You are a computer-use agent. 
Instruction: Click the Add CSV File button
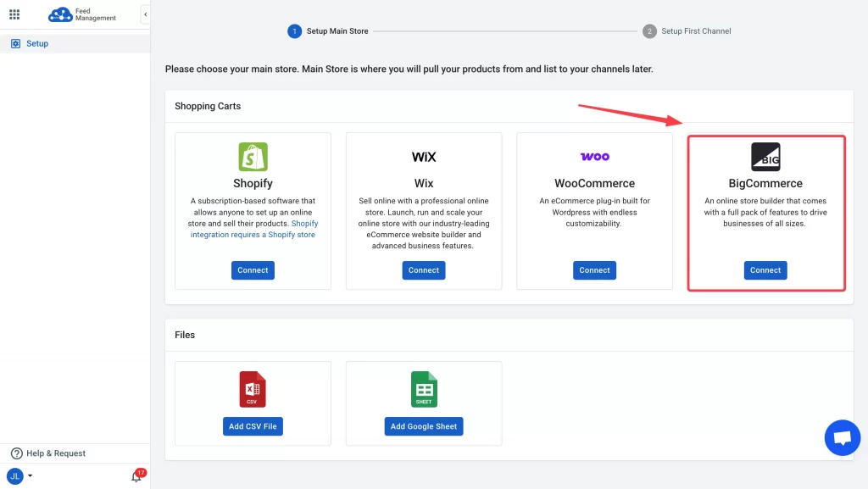point(253,426)
